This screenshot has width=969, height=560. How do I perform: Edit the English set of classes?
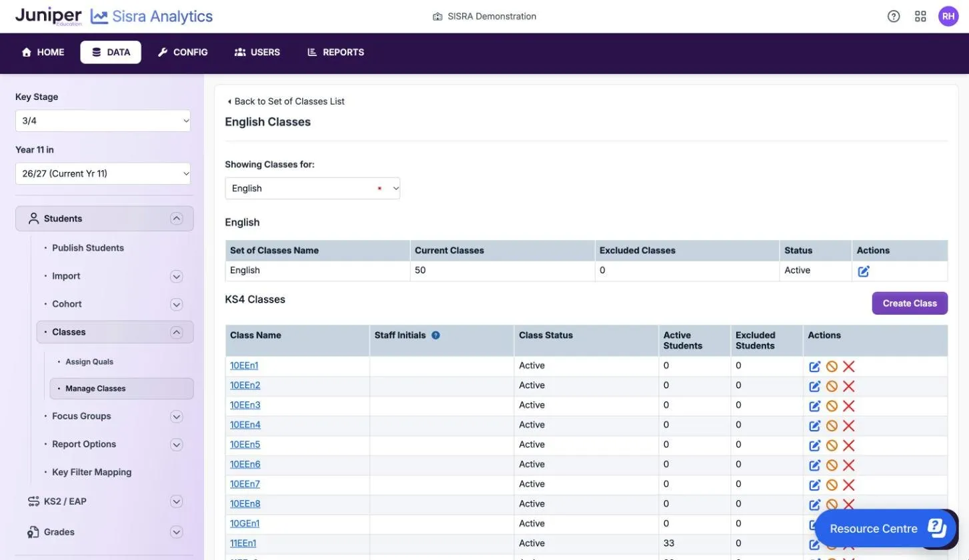[x=864, y=271]
